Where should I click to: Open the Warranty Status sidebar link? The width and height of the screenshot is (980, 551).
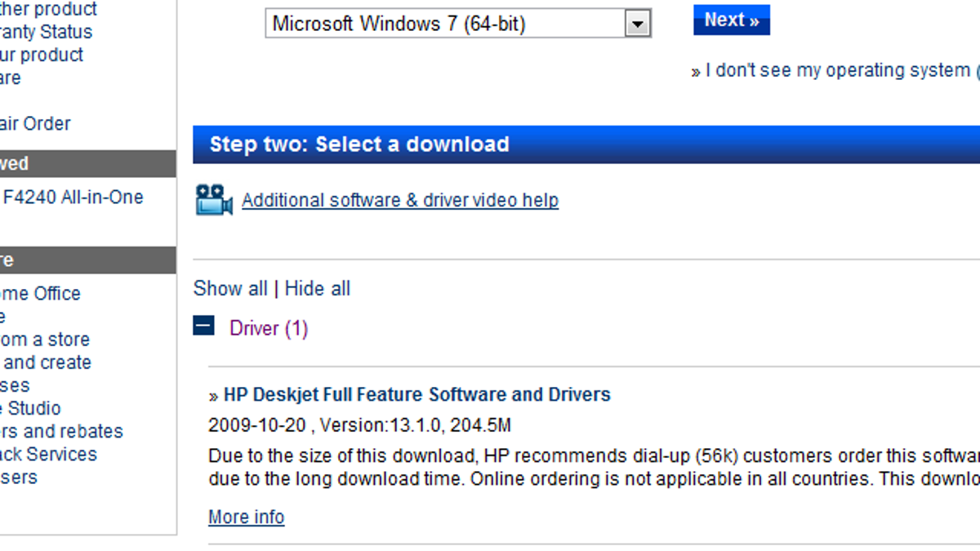47,32
